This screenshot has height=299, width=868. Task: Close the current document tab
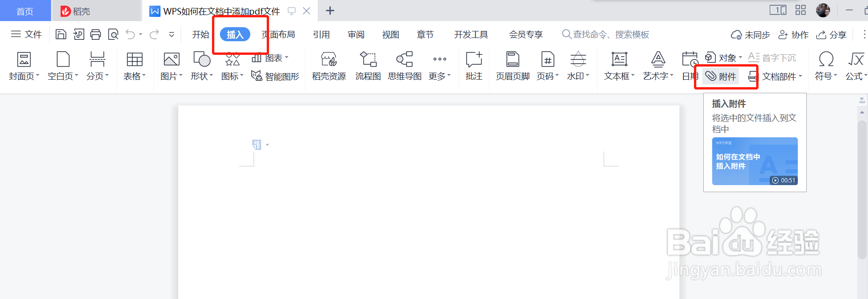tap(306, 11)
